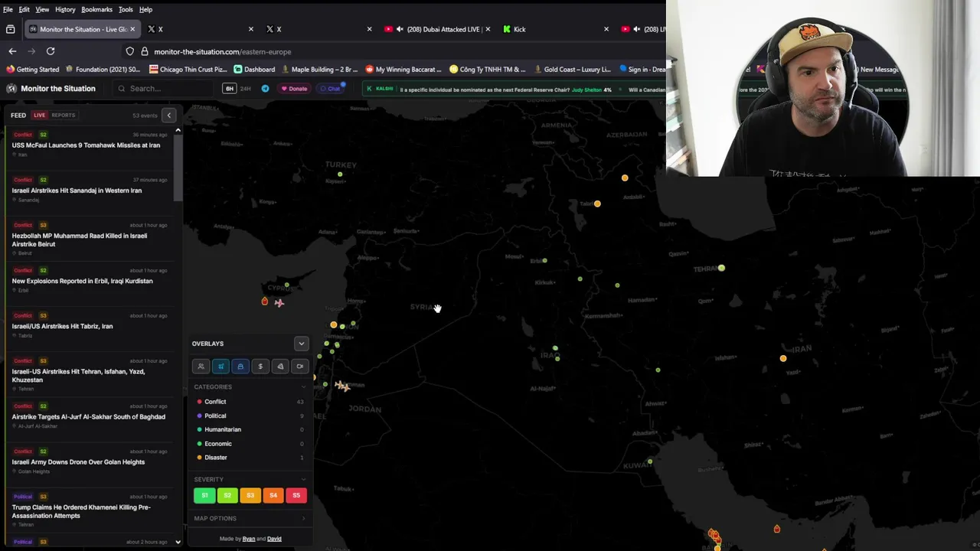Switch to the Kick tab

555,29
